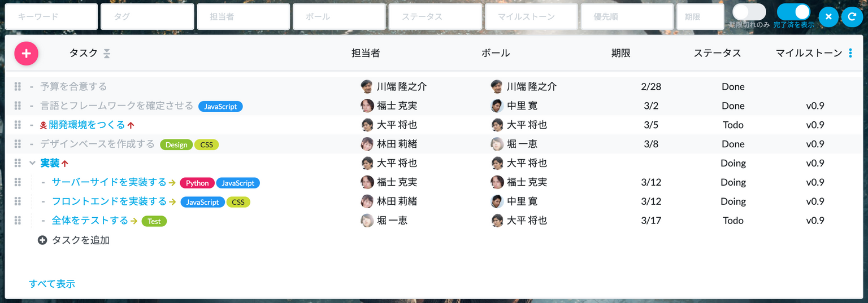Open the マイルストーン filter dropdown
868x303 pixels.
coord(531,17)
